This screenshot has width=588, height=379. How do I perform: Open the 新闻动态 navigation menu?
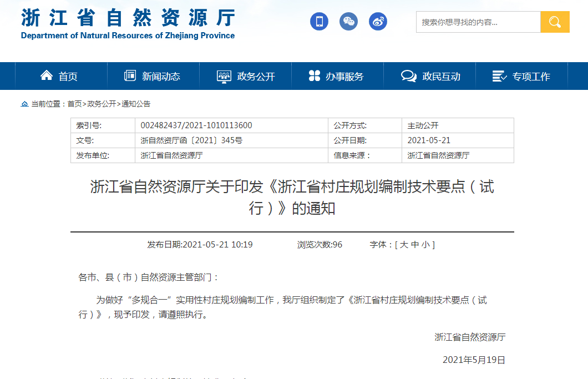pyautogui.click(x=161, y=77)
